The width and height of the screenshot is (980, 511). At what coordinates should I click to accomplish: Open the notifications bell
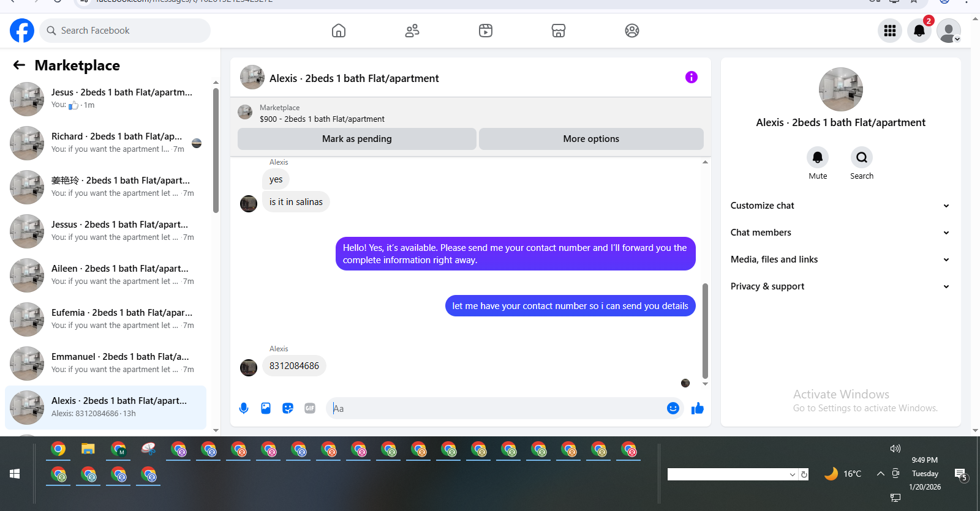click(x=919, y=31)
